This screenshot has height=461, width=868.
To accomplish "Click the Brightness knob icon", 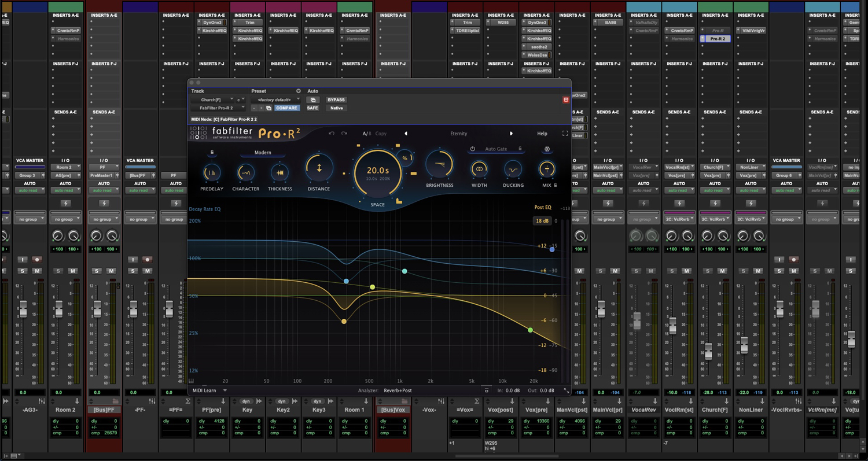I will click(440, 165).
